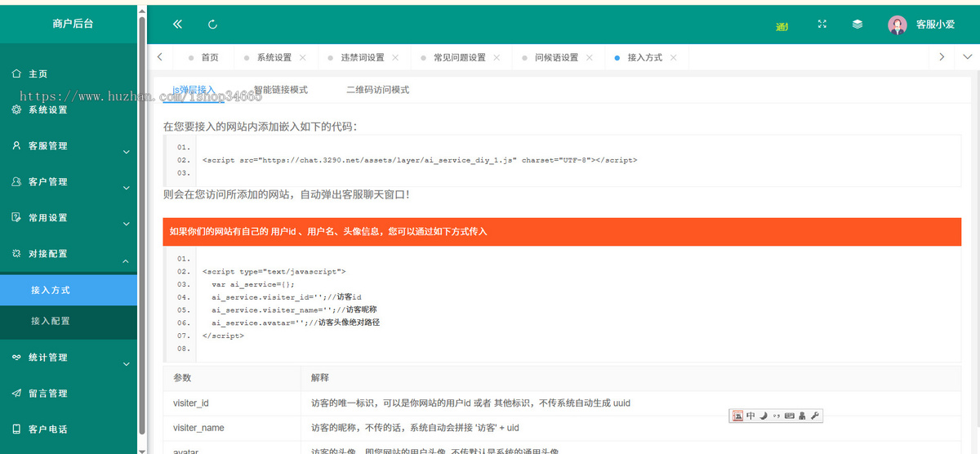980x454 pixels.
Task: Close the 问候语设置 tab
Action: click(x=590, y=57)
